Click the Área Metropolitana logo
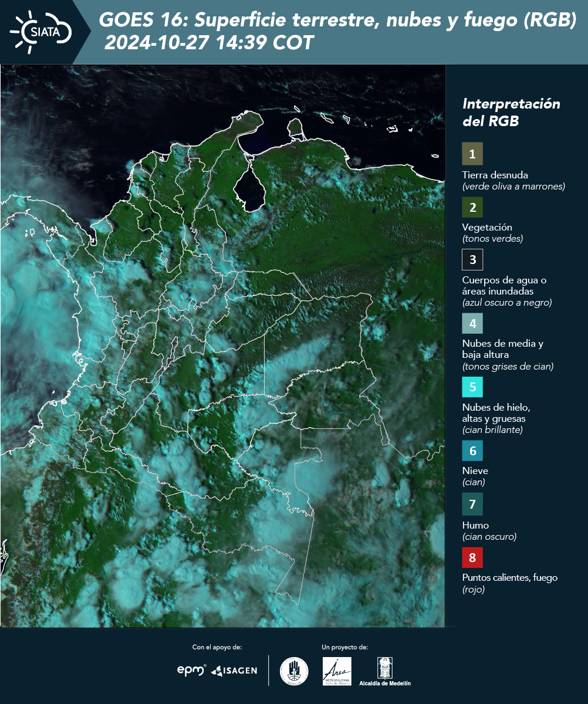 point(337,671)
